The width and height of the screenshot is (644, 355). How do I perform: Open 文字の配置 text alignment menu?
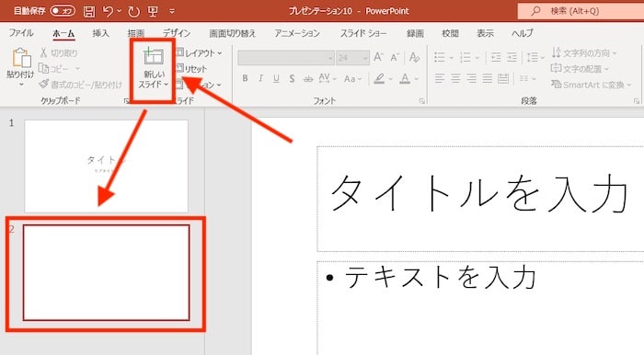[580, 69]
